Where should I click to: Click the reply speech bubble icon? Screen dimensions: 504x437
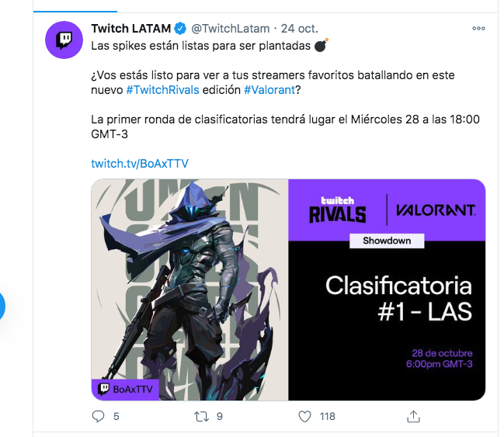point(98,417)
